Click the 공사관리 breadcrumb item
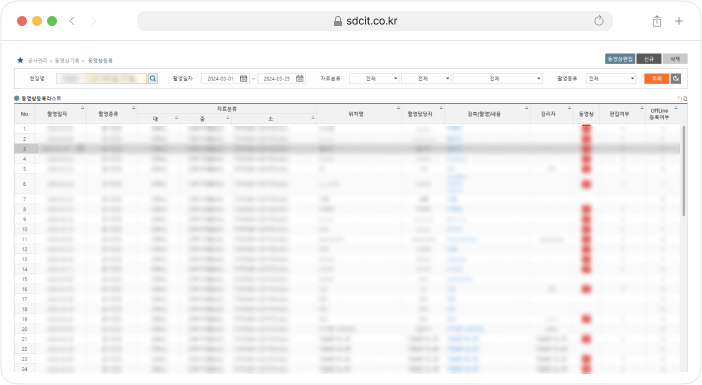Image resolution: width=702 pixels, height=385 pixels. (x=37, y=60)
